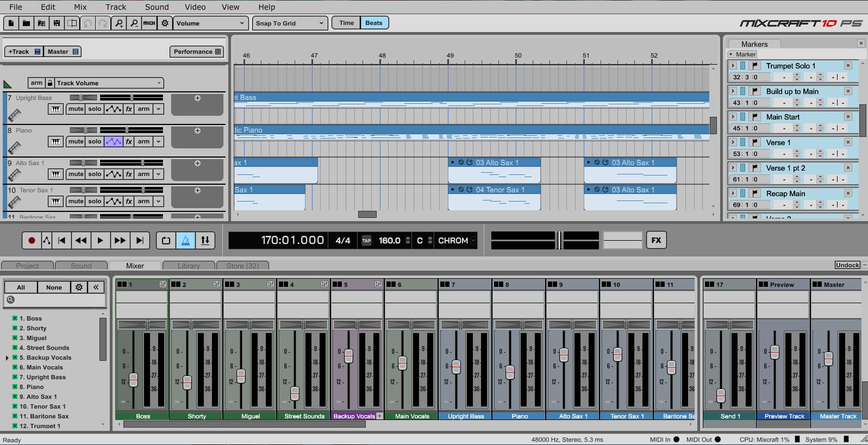
Task: Toggle the metronome button
Action: pyautogui.click(x=185, y=240)
